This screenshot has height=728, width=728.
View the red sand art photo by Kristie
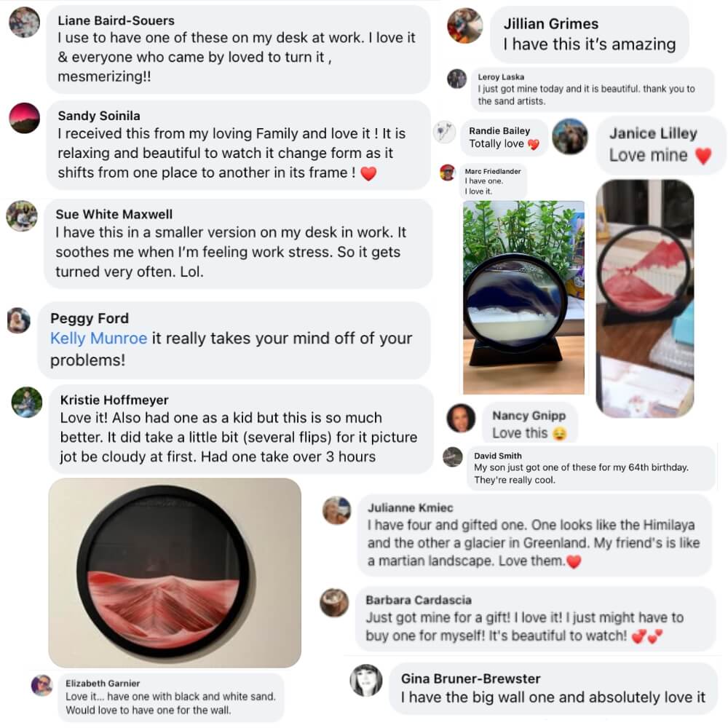click(x=175, y=573)
